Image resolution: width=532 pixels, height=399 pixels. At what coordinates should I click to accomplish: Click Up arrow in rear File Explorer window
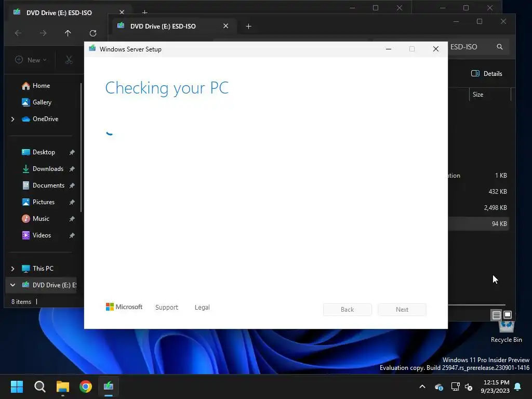[68, 33]
